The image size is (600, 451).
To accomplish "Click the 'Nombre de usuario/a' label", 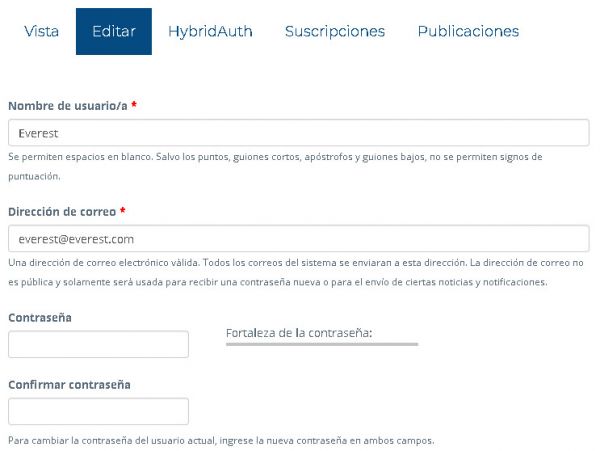I will tap(68, 106).
